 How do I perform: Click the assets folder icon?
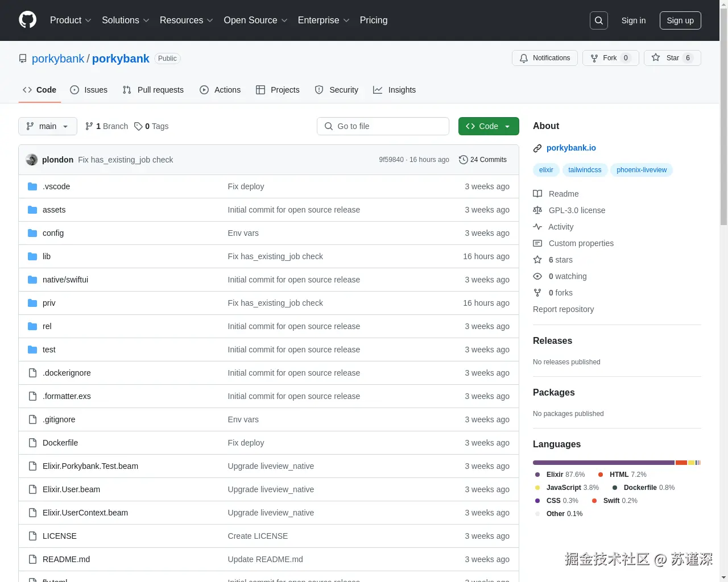click(32, 210)
